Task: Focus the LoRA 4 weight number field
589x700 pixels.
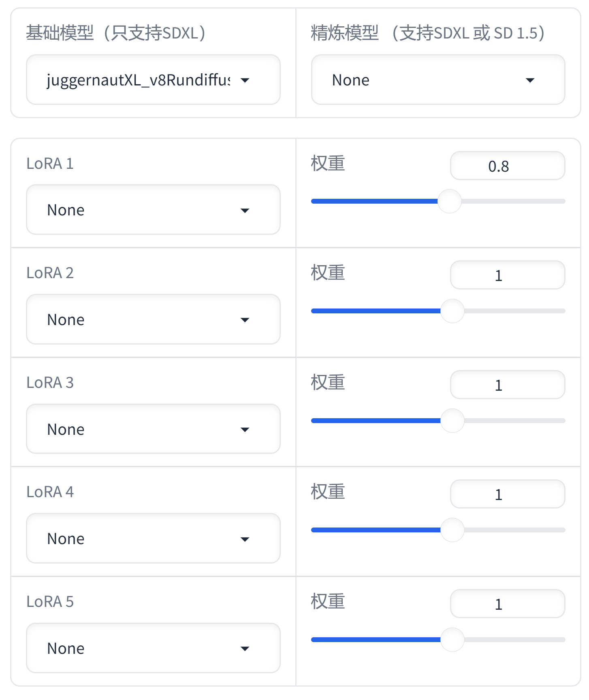Action: coord(507,494)
